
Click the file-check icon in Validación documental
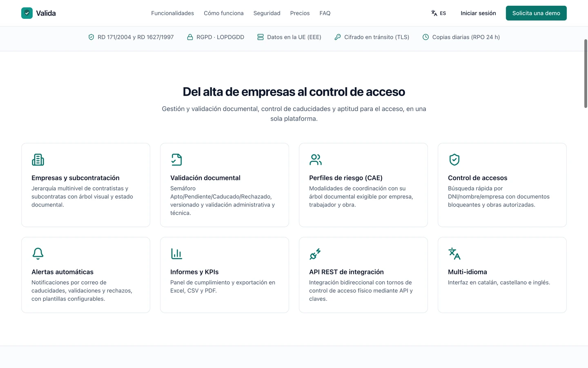[177, 159]
